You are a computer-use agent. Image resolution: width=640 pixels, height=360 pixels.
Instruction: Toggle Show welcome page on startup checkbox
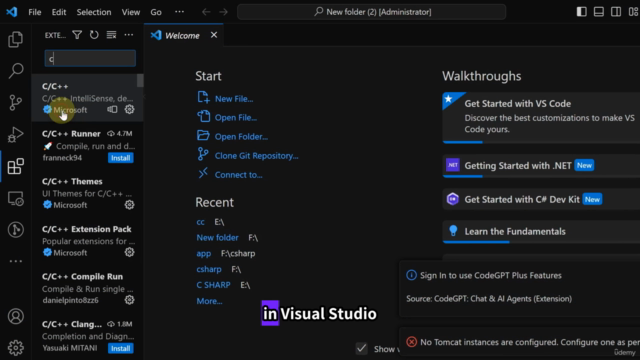pos(361,349)
